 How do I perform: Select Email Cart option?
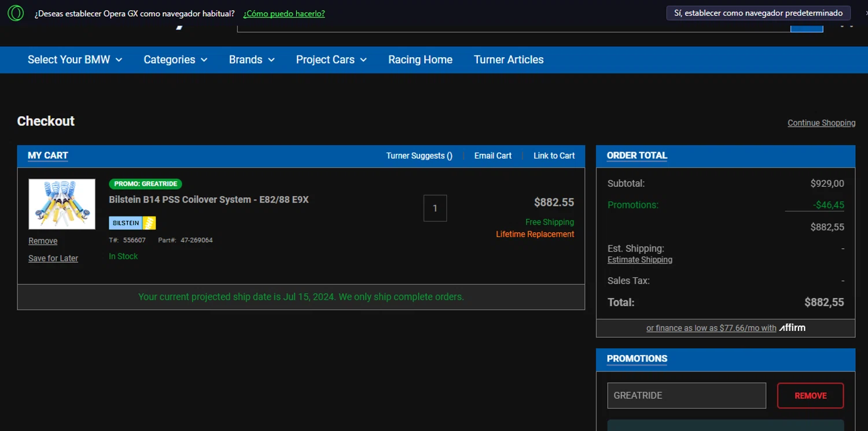[x=493, y=156]
